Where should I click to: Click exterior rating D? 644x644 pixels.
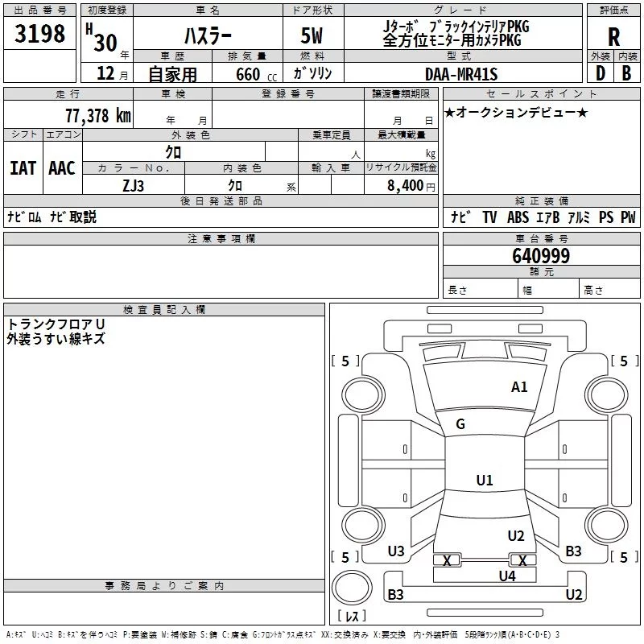point(601,73)
